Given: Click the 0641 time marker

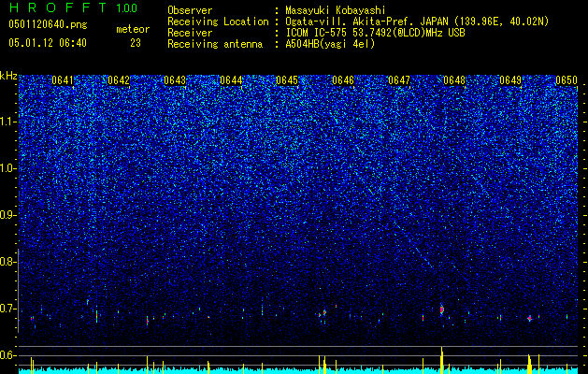Looking at the screenshot, I should click(x=63, y=80).
